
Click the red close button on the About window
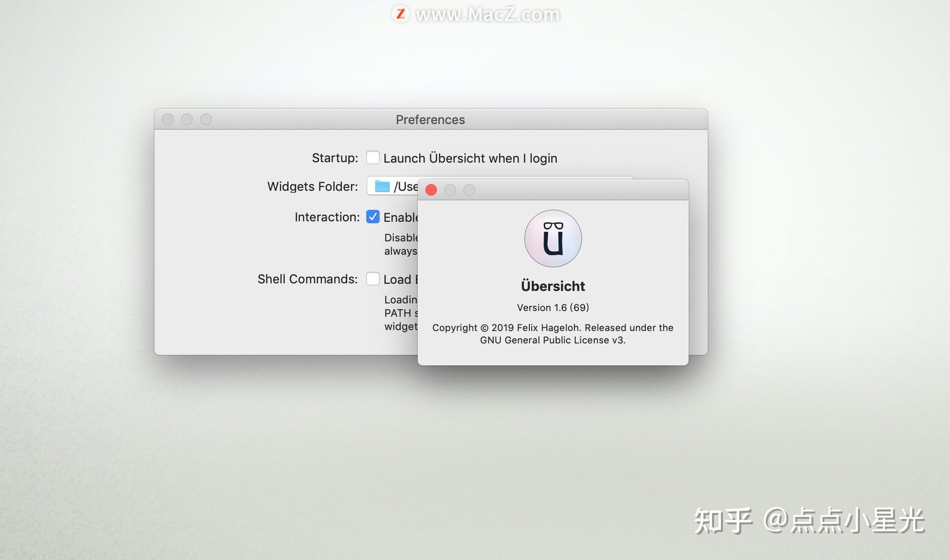[430, 189]
